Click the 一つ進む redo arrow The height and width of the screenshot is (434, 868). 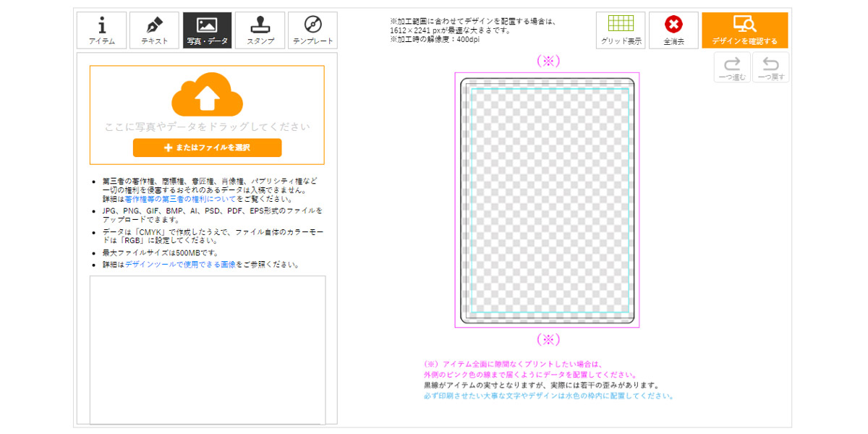[732, 67]
